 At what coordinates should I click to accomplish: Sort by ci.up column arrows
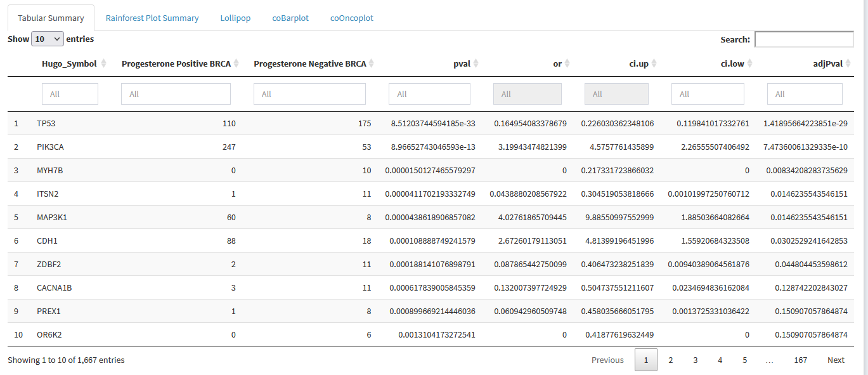654,63
